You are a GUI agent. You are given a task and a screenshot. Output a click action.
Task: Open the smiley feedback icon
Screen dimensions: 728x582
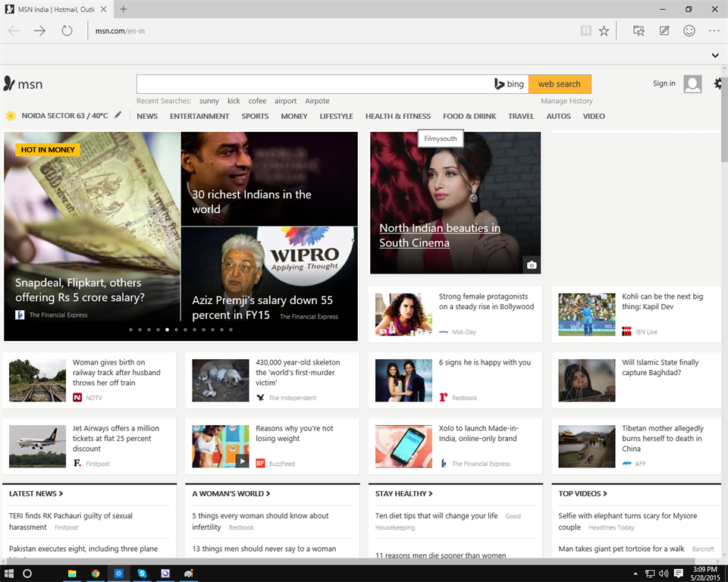coord(689,31)
